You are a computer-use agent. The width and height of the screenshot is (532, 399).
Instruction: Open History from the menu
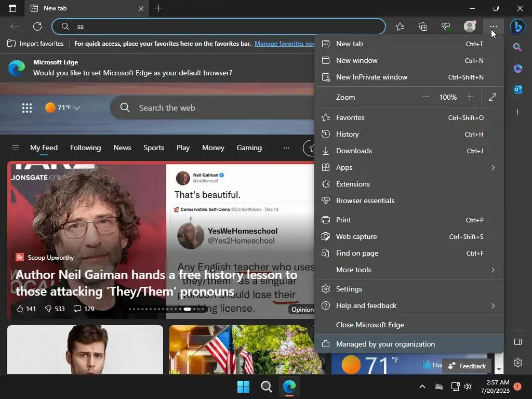[x=409, y=135]
